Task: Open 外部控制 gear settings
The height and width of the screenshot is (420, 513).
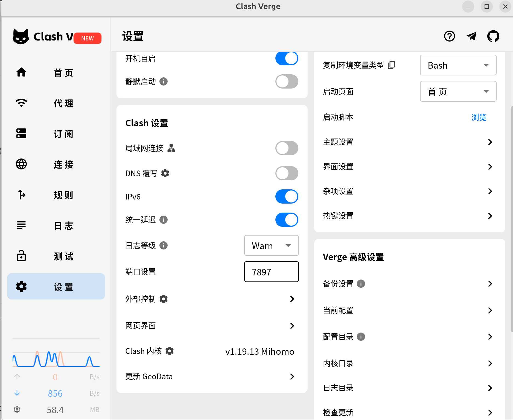Action: tap(164, 299)
